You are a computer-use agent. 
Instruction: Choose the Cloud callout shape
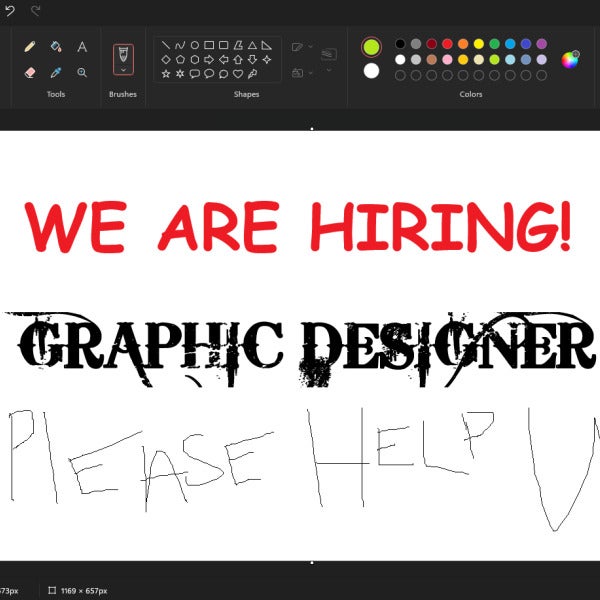223,74
